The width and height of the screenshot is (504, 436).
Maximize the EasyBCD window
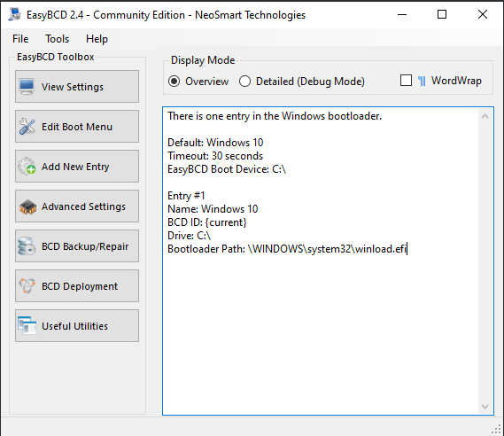[x=442, y=14]
